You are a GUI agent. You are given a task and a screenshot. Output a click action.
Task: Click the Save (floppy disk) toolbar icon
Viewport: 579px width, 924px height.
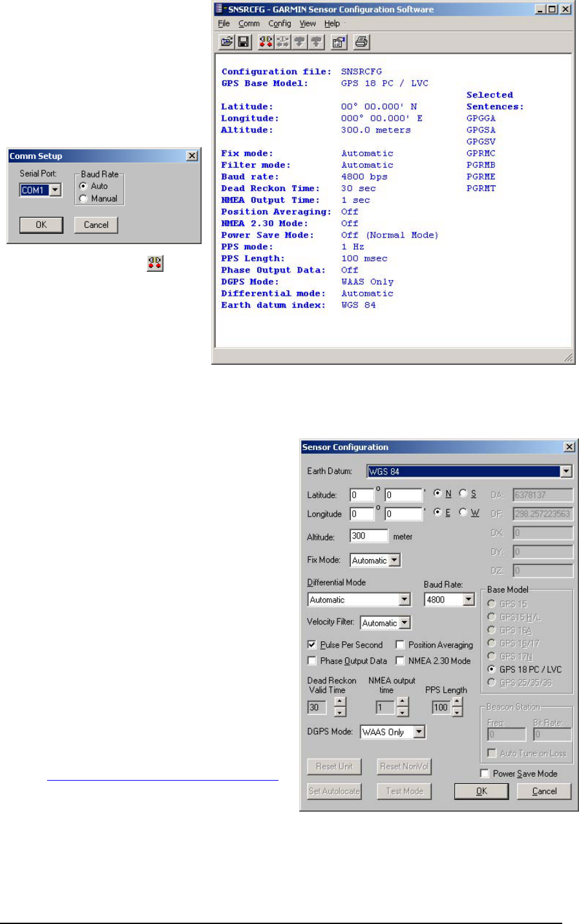coord(243,43)
